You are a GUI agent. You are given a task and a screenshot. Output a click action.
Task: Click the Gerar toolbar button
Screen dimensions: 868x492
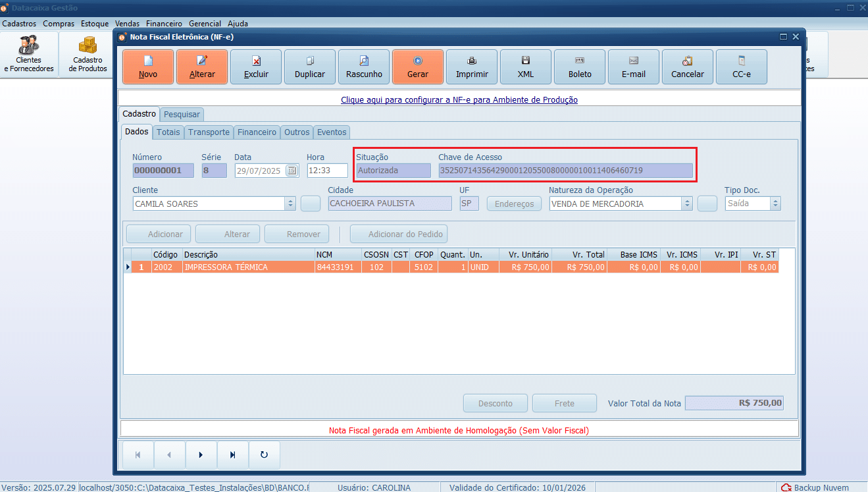click(418, 67)
